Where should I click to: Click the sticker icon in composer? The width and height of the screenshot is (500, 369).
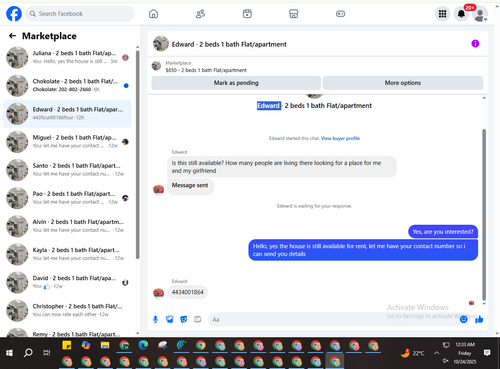click(x=184, y=319)
